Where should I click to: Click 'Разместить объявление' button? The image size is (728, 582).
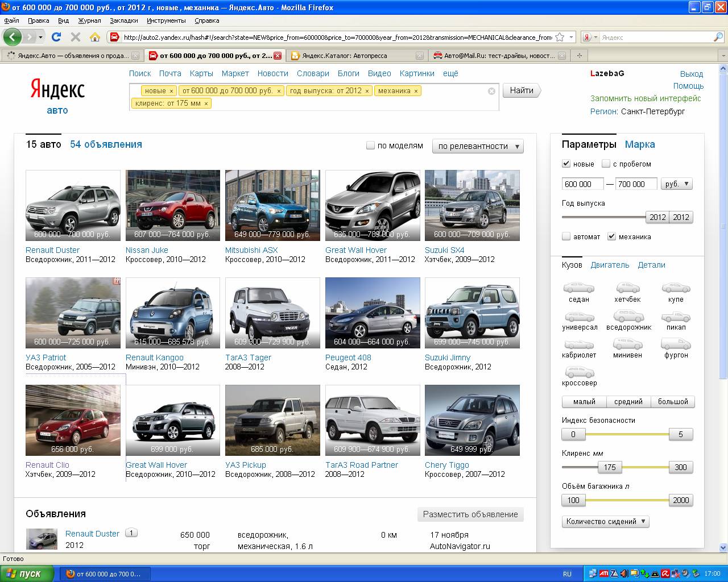tap(470, 514)
